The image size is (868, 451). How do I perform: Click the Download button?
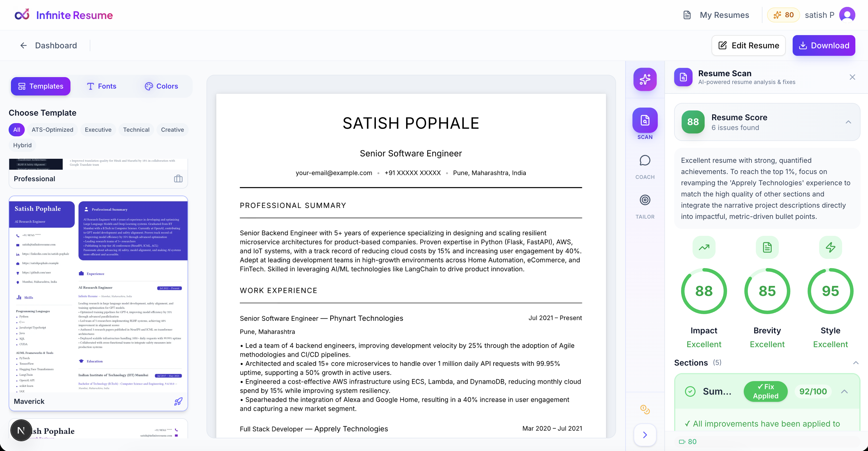tap(823, 45)
